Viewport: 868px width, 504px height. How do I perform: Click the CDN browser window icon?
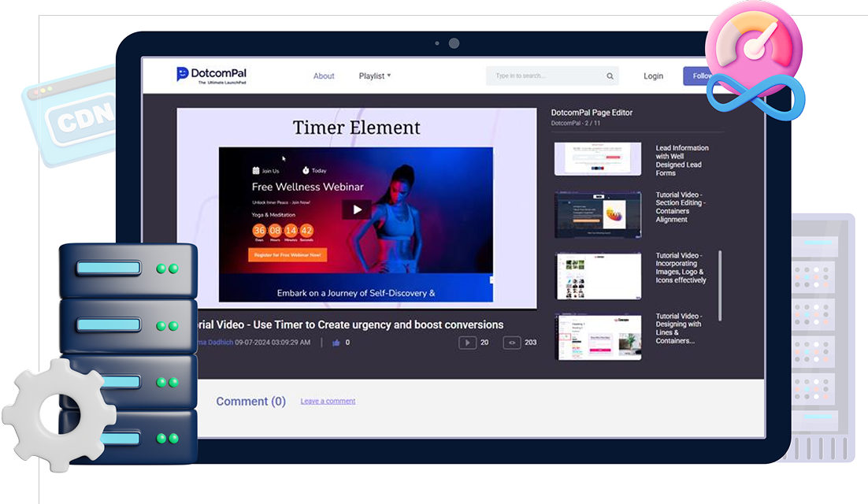coord(71,118)
